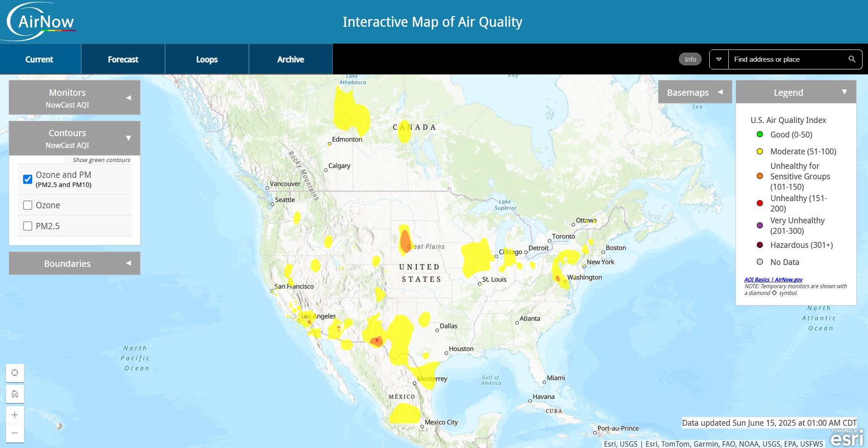Image resolution: width=868 pixels, height=448 pixels.
Task: Click the Toronto city marker
Action: click(549, 241)
